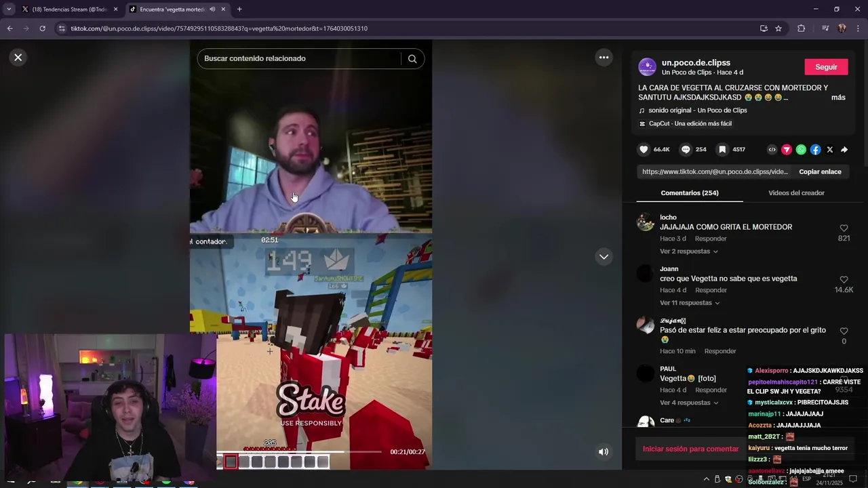Switch to the 'Videos del creador' tab
The width and height of the screenshot is (868, 488).
(796, 193)
